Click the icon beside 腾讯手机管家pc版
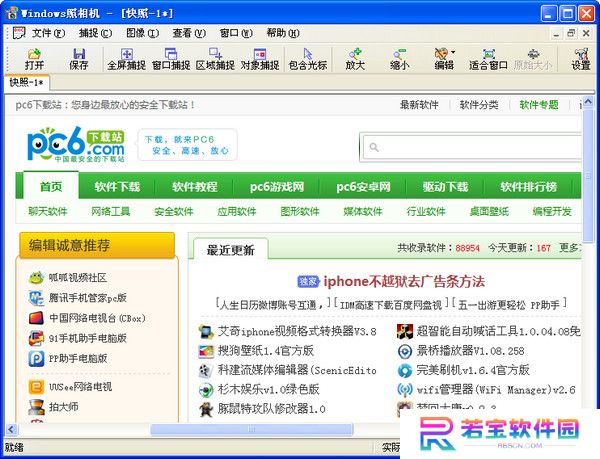 (36, 298)
